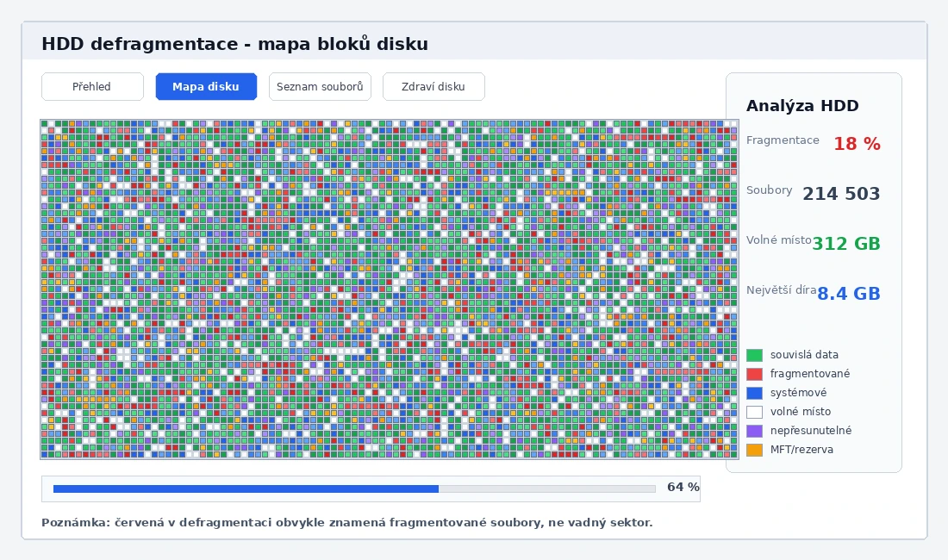Click the white volné místo legend swatch

pyautogui.click(x=755, y=412)
